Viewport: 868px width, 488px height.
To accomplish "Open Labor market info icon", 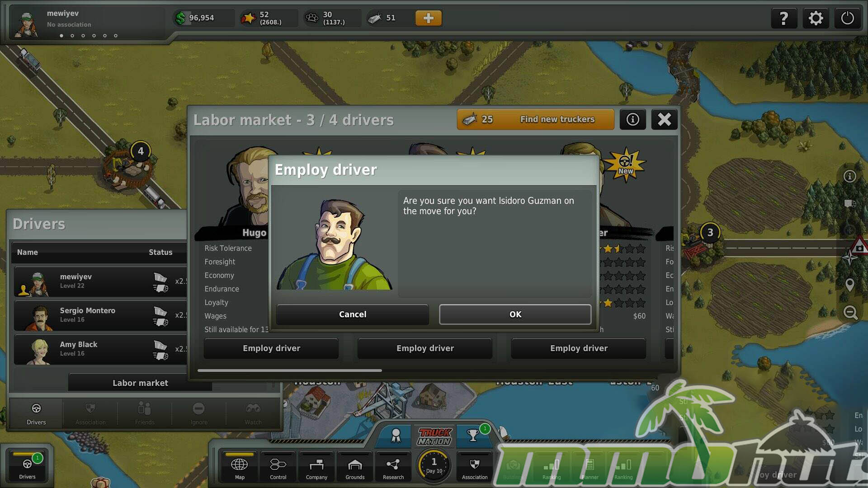I will coord(632,120).
